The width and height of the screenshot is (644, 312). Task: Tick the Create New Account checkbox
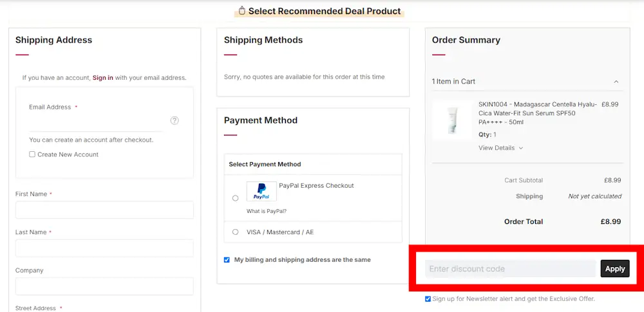(32, 154)
